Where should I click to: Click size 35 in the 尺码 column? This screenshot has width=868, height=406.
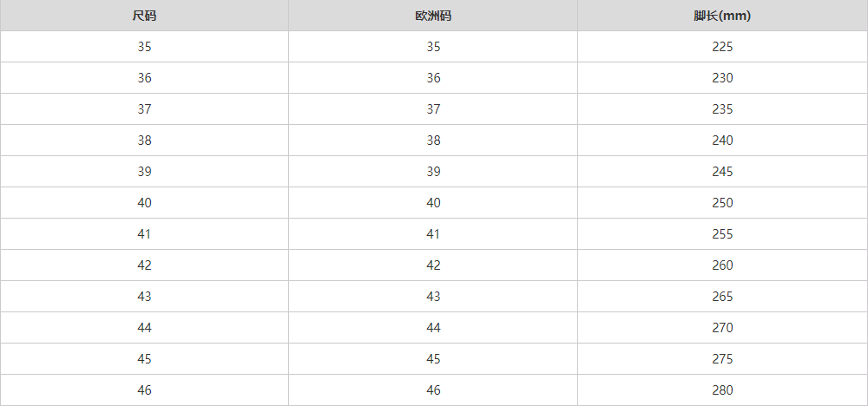[x=144, y=47]
